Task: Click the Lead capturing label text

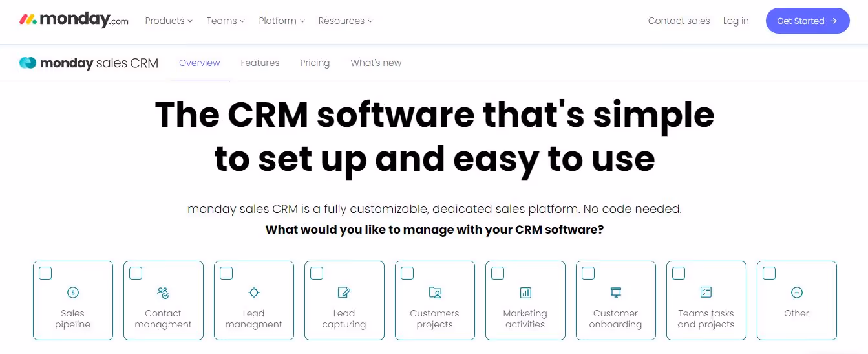Action: coord(344,319)
